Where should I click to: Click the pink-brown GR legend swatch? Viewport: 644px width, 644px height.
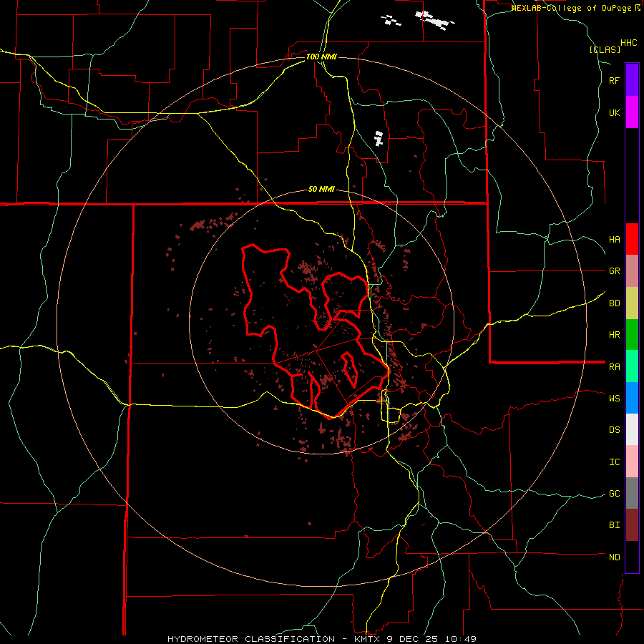click(632, 271)
